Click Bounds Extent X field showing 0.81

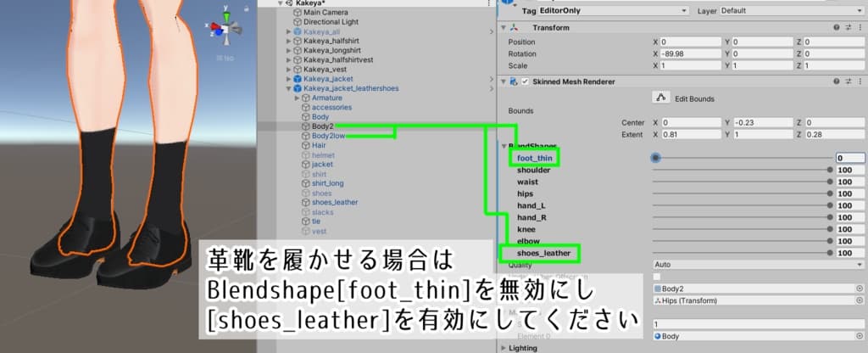click(690, 135)
